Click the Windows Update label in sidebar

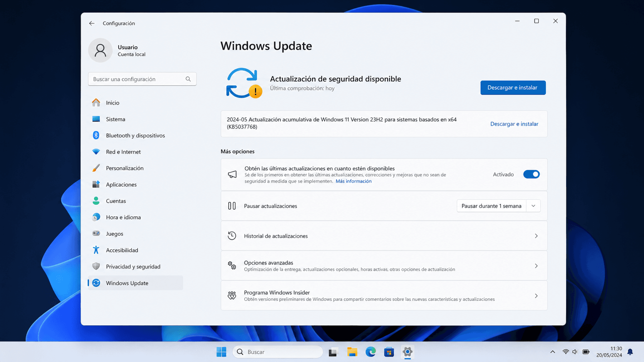127,283
